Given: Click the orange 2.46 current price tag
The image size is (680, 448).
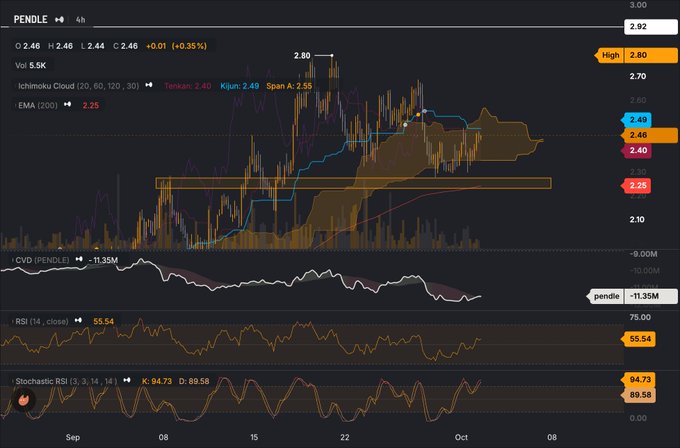Looking at the screenshot, I should (x=650, y=135).
